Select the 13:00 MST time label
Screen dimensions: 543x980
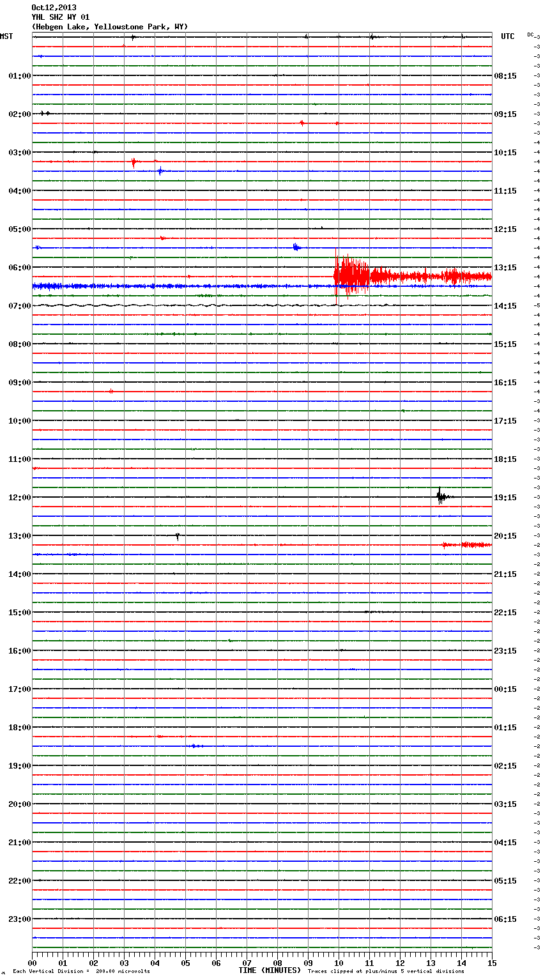[20, 536]
